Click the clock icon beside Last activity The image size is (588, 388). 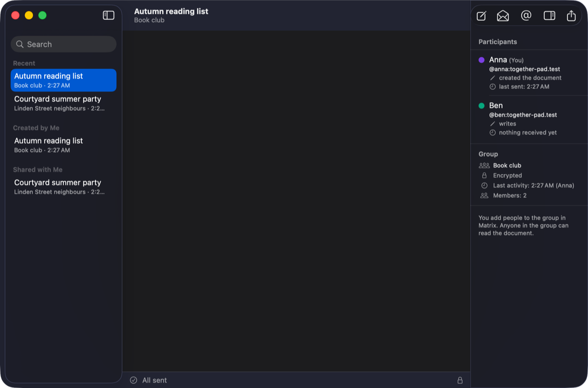coord(484,186)
